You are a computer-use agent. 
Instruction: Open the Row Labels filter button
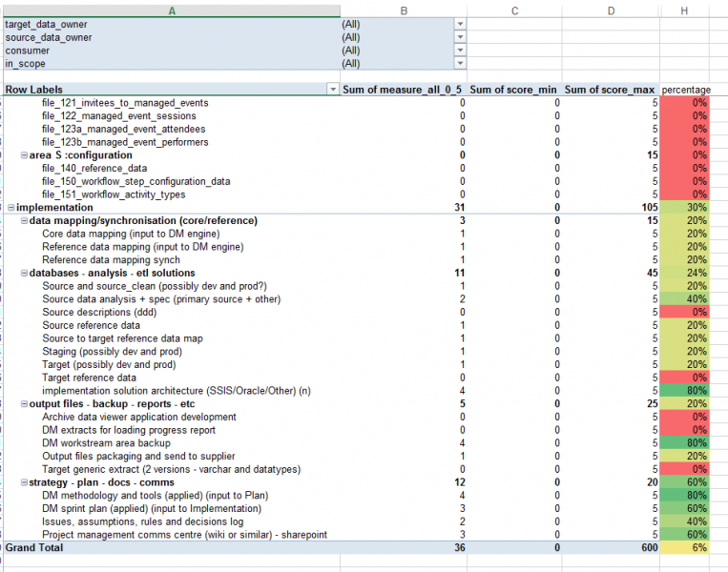click(333, 90)
